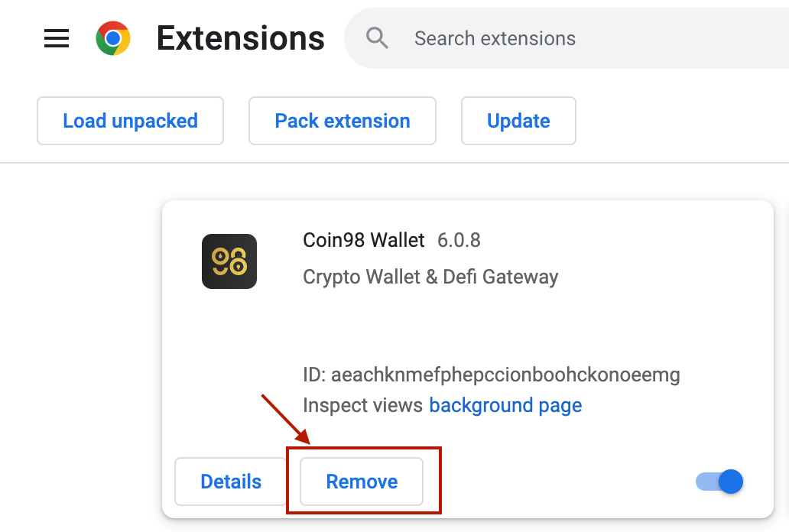This screenshot has width=789, height=532.
Task: Click the version number 6.0.8
Action: tap(459, 240)
